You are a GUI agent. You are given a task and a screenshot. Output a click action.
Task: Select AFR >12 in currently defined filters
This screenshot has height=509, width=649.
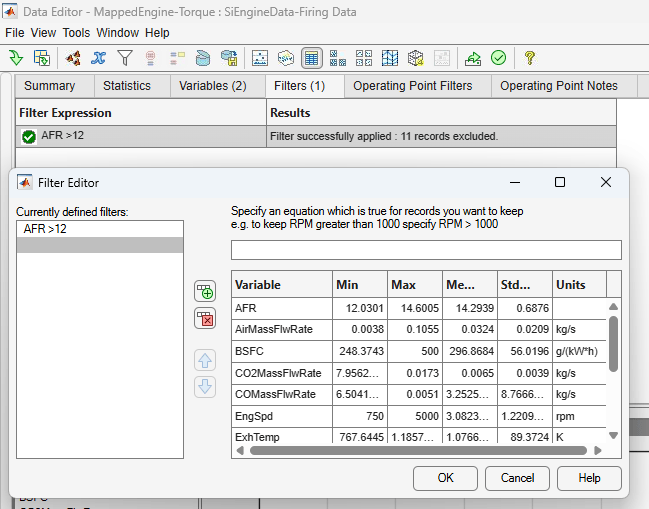100,229
